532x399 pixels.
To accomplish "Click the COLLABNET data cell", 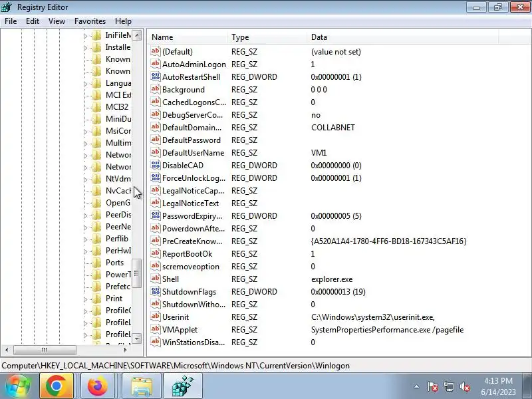I will click(333, 127).
